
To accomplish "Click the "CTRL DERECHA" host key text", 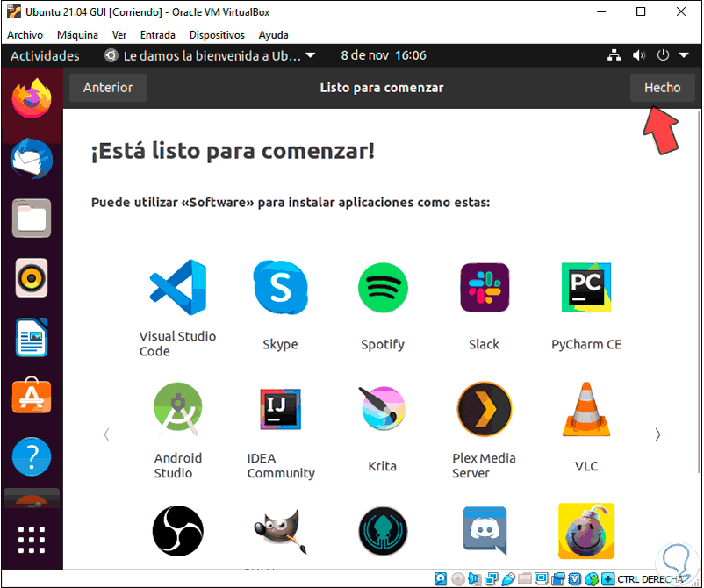I will 650,579.
